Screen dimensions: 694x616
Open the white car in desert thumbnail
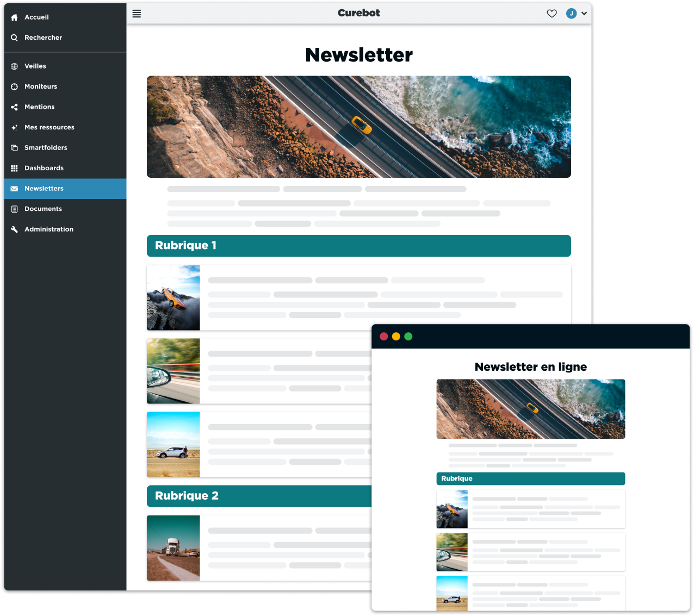[x=173, y=445]
